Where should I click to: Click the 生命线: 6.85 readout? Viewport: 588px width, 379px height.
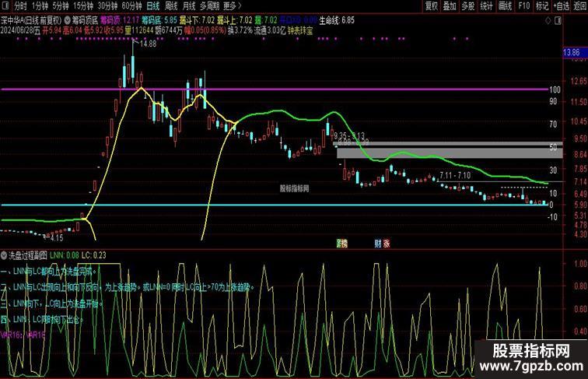coord(336,20)
